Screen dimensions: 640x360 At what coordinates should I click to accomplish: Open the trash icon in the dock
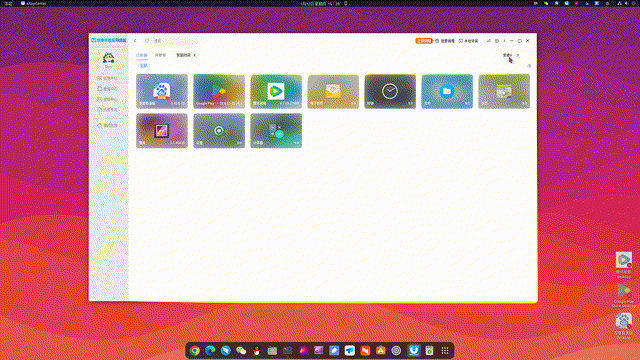[429, 351]
